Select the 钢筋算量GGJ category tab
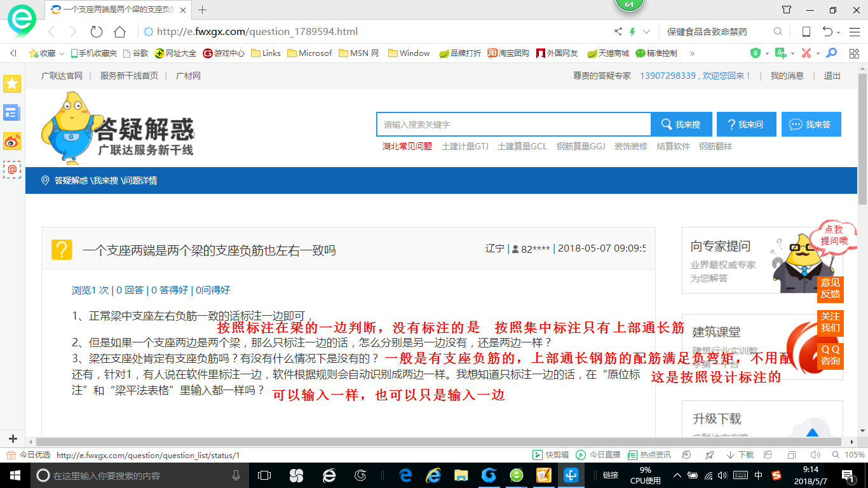This screenshot has width=868, height=488. pyautogui.click(x=581, y=146)
